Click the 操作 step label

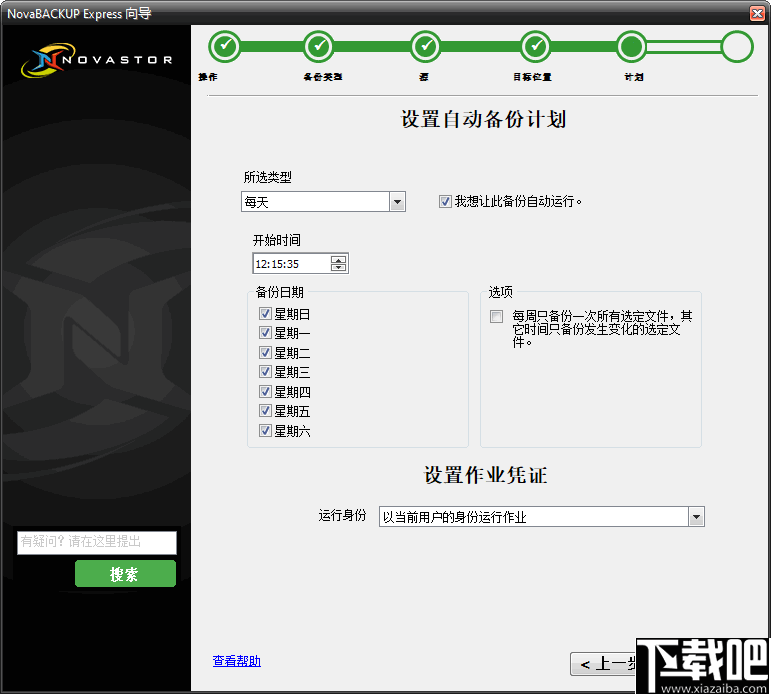(208, 77)
